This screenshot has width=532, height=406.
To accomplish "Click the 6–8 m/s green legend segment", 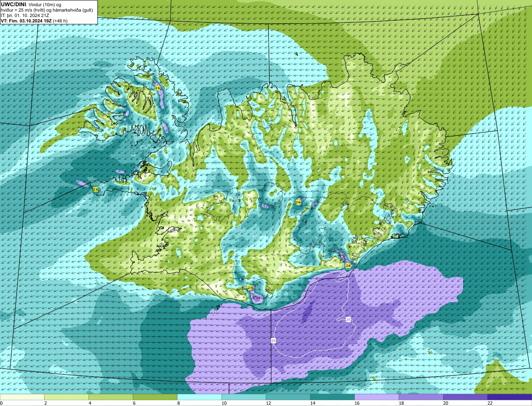I will [x=155, y=397].
